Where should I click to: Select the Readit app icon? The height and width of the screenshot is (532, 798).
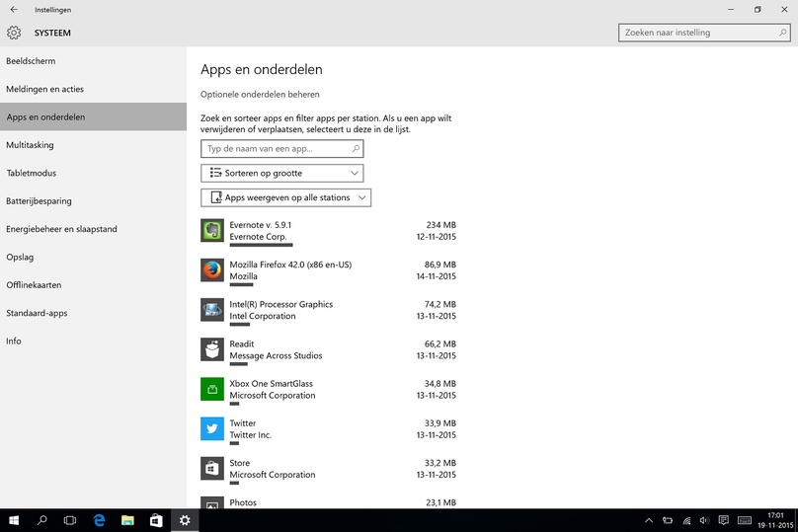[x=211, y=349]
